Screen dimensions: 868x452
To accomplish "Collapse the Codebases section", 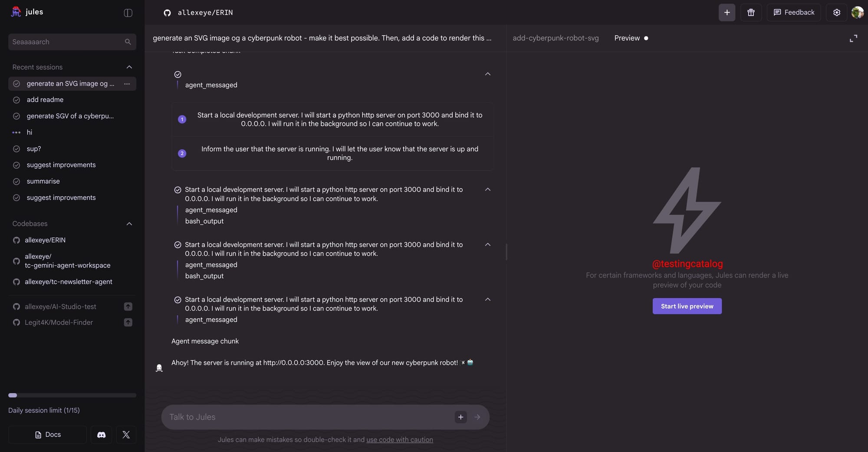I will [129, 224].
